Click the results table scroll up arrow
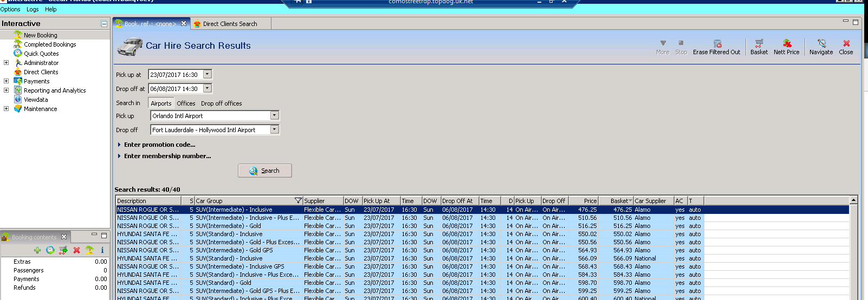Image resolution: width=868 pixels, height=300 pixels. coord(853,200)
